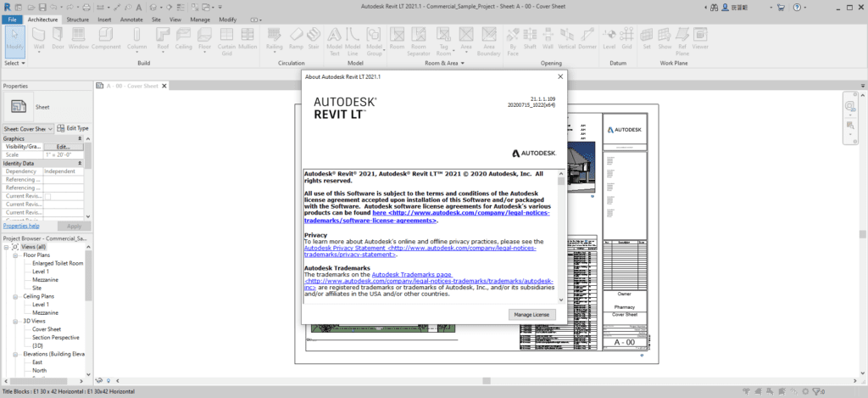The image size is (868, 398).
Task: Click the Scale value field
Action: [64, 155]
